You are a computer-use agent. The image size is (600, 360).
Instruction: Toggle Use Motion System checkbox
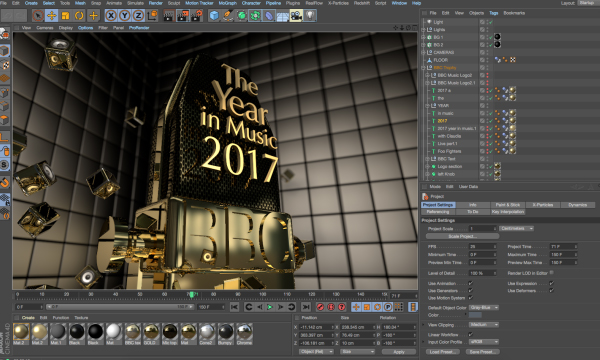click(x=471, y=298)
